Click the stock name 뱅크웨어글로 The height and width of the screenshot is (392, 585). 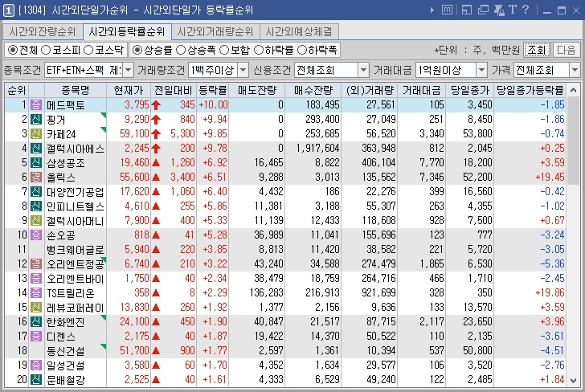tap(75, 250)
